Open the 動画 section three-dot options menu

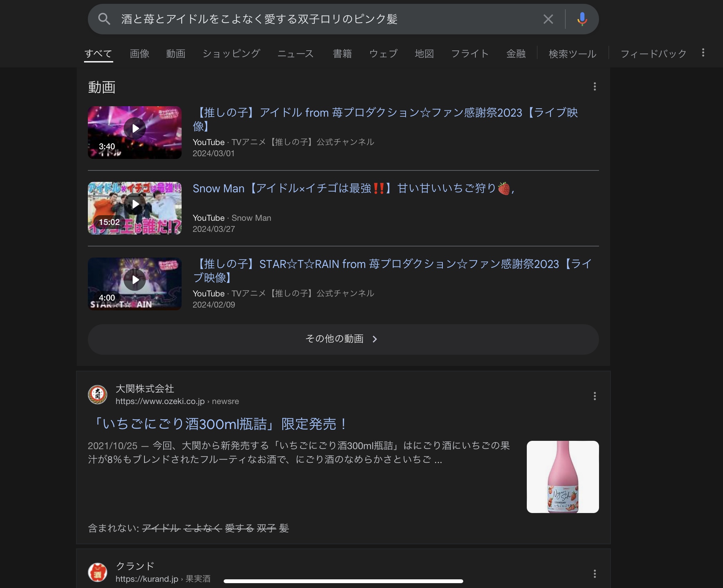[595, 86]
